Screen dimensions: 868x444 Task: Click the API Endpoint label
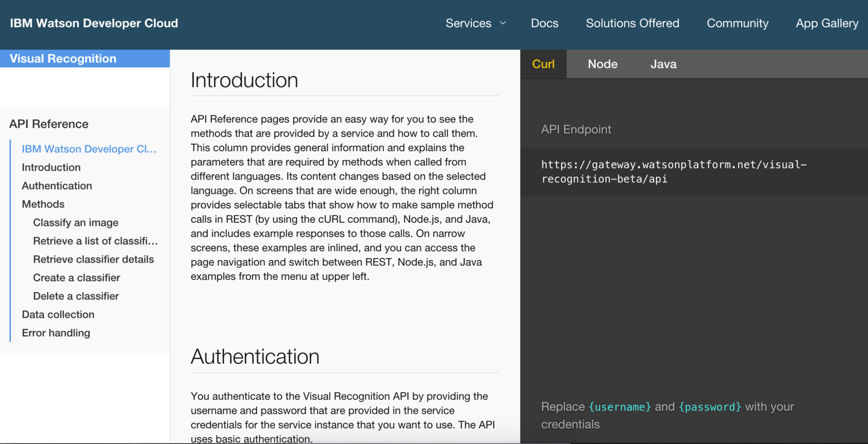pyautogui.click(x=576, y=129)
